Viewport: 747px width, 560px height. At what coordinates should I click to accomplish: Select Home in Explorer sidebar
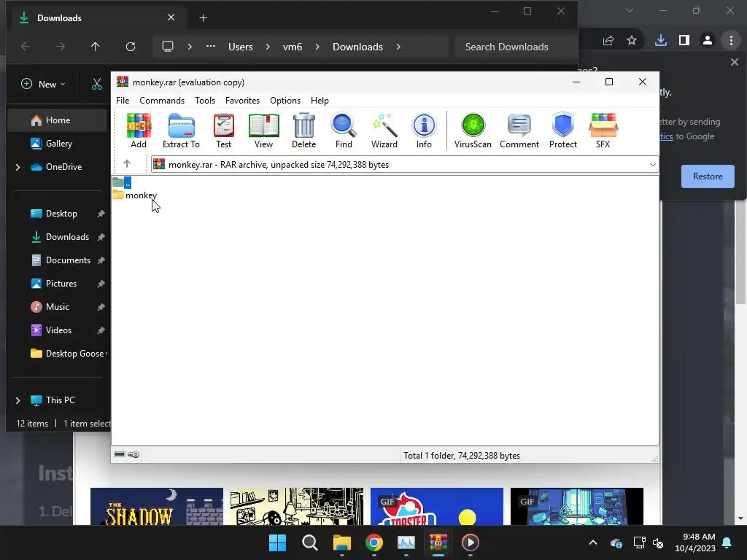57,120
